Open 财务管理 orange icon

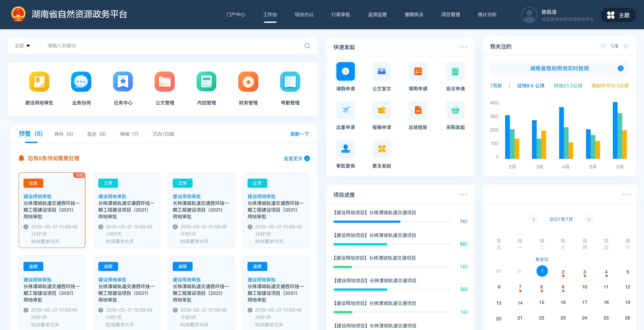pos(248,82)
